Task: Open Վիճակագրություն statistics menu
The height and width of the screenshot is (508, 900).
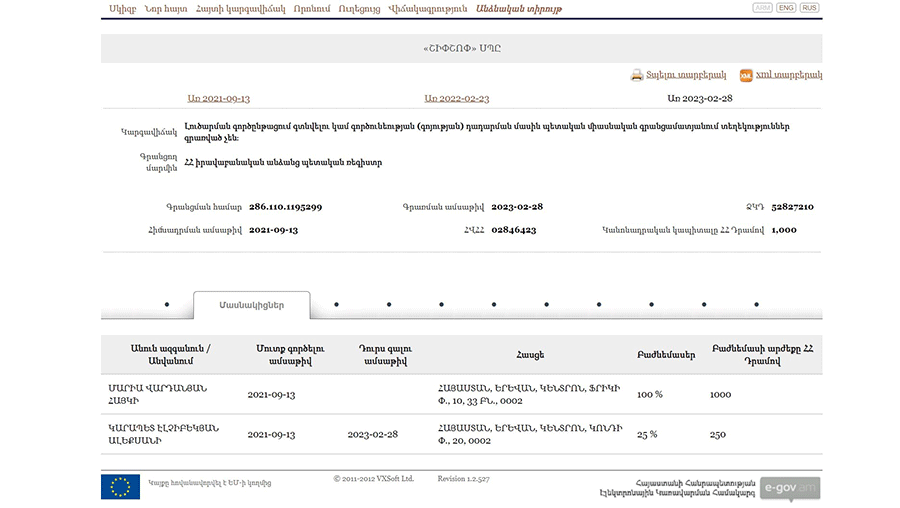Action: pyautogui.click(x=427, y=9)
